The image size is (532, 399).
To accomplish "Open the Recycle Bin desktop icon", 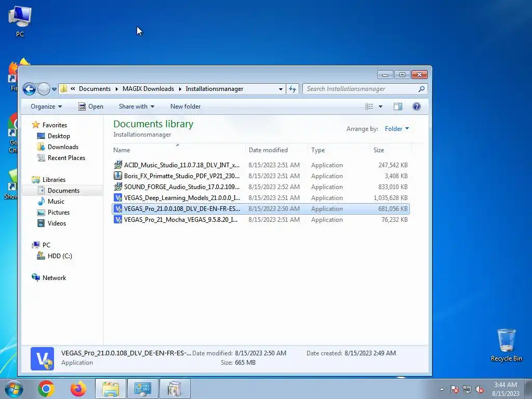I will [x=506, y=345].
